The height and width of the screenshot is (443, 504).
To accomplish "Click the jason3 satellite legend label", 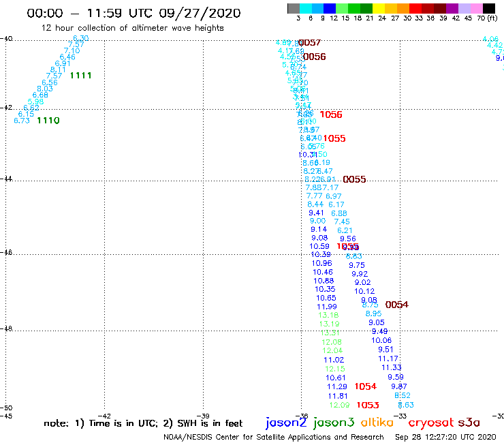I will coord(334,423).
